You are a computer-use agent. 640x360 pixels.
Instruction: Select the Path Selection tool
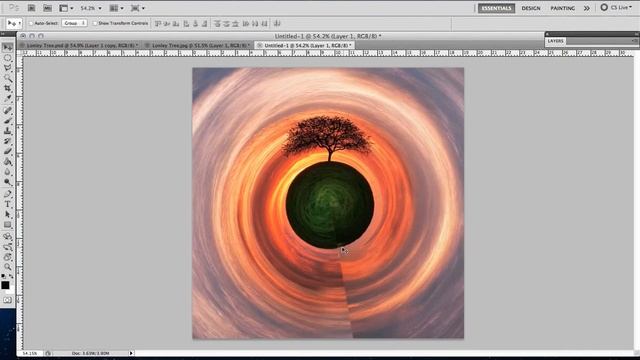click(7, 214)
